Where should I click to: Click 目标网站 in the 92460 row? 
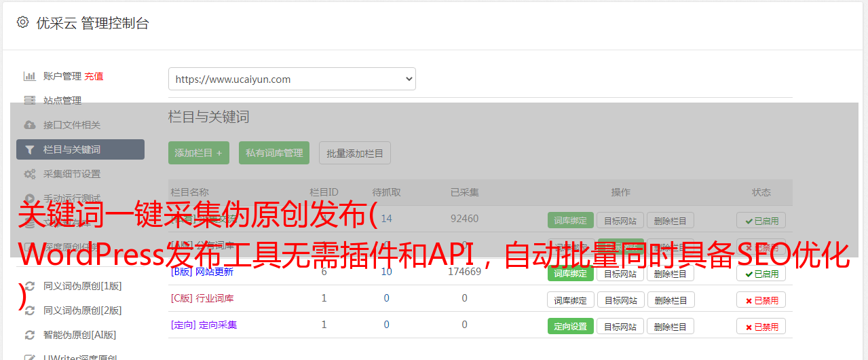click(x=620, y=220)
